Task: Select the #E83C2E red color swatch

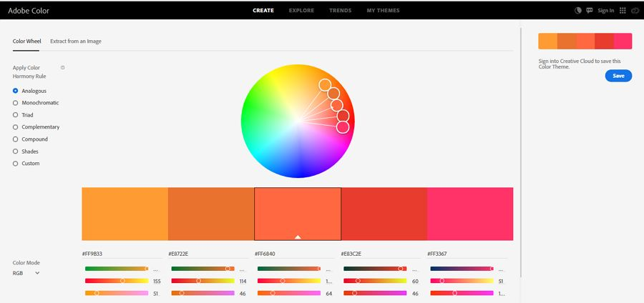Action: (384, 214)
